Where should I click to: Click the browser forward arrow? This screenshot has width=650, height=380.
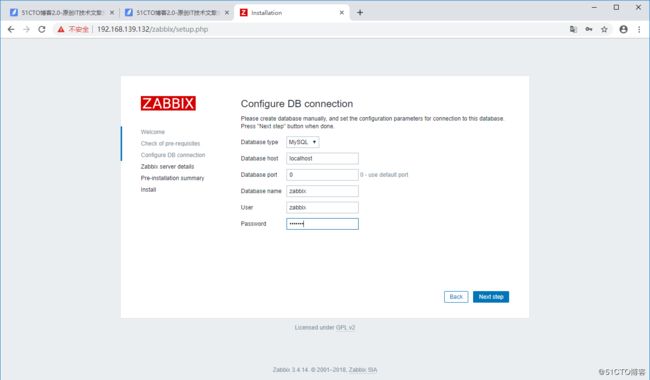[27, 29]
